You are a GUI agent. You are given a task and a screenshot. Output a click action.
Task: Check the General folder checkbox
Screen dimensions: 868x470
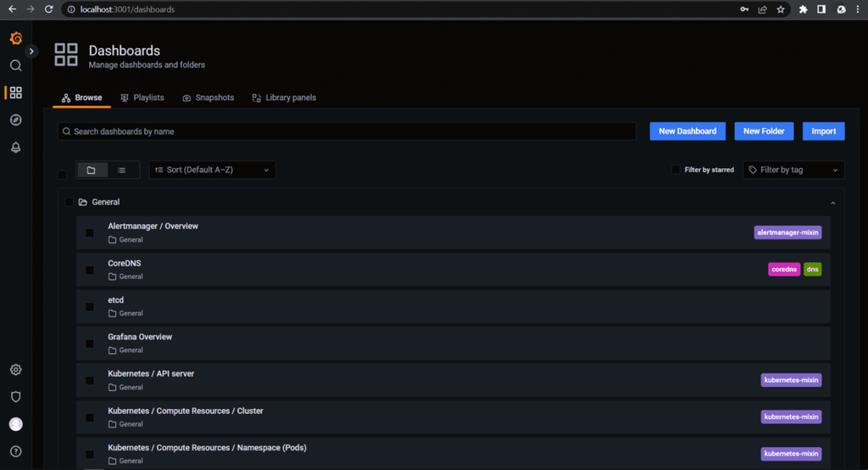pos(70,202)
